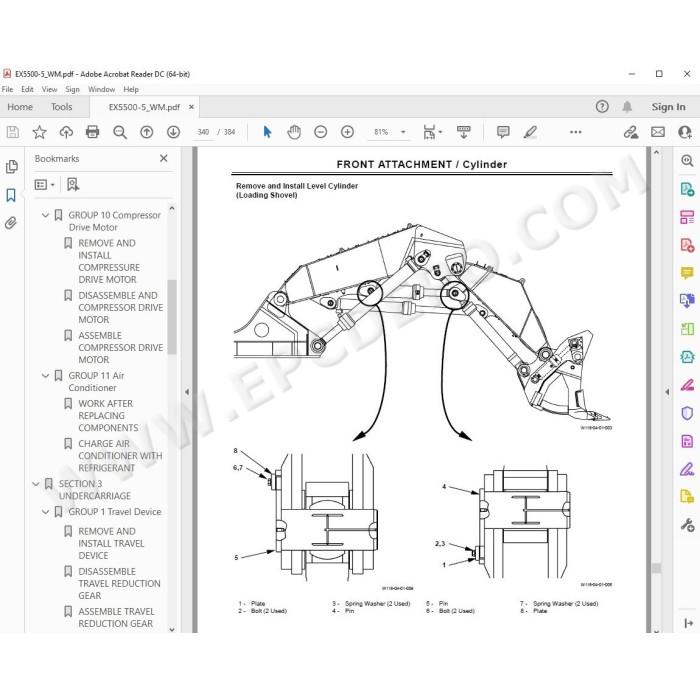This screenshot has height=700, width=700.
Task: Open the Fill & Sign tool icon
Action: tap(687, 469)
